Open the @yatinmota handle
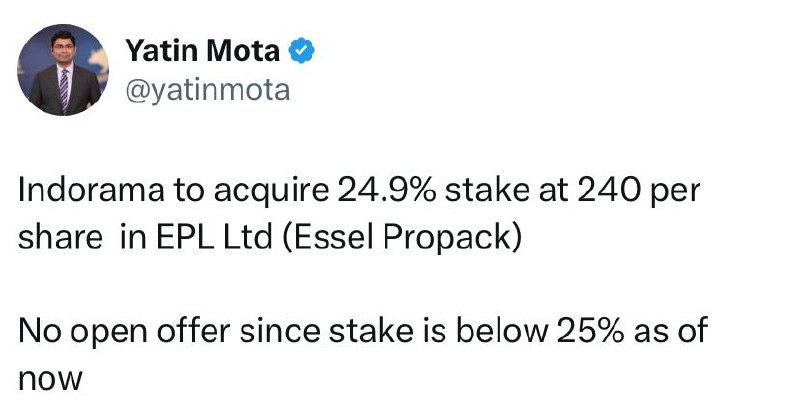The image size is (800, 410). click(x=208, y=91)
